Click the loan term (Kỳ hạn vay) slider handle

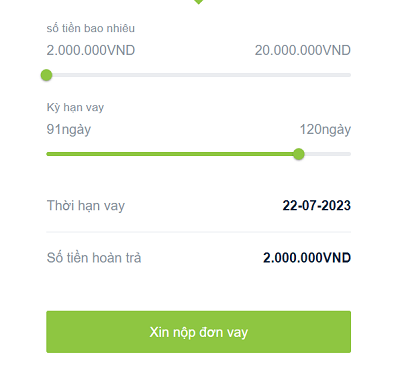point(299,154)
